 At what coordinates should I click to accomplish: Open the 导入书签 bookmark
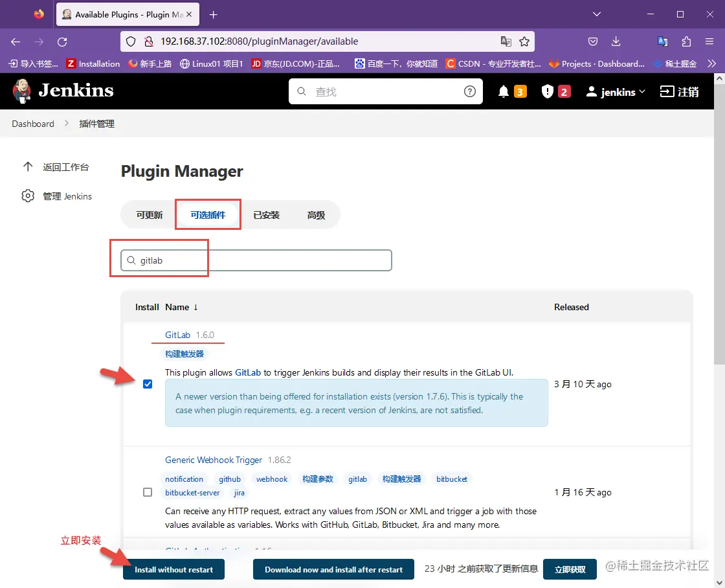point(34,64)
